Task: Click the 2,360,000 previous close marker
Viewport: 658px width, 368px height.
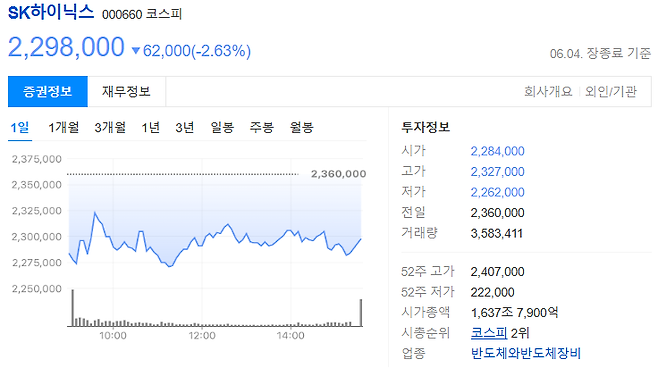Action: click(338, 174)
